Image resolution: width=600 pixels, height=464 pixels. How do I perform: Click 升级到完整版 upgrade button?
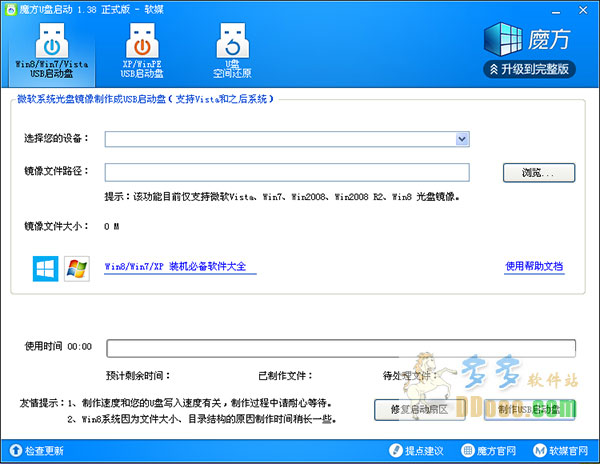point(530,69)
